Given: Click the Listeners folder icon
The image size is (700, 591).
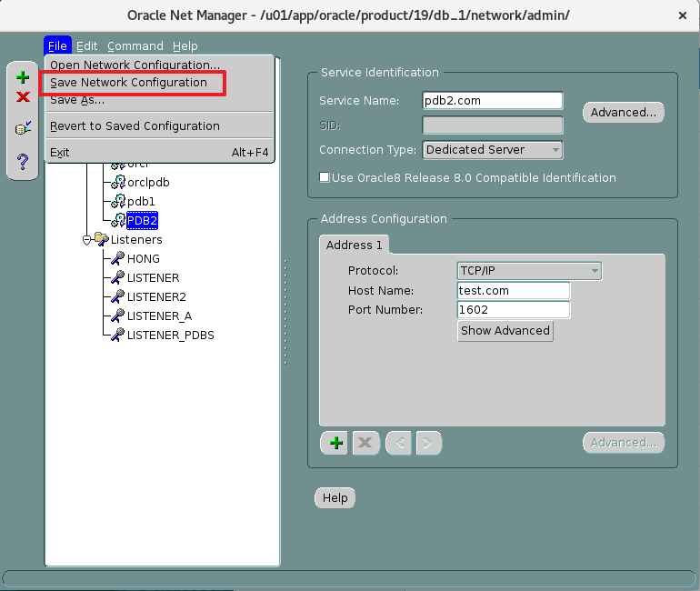Looking at the screenshot, I should coord(102,239).
